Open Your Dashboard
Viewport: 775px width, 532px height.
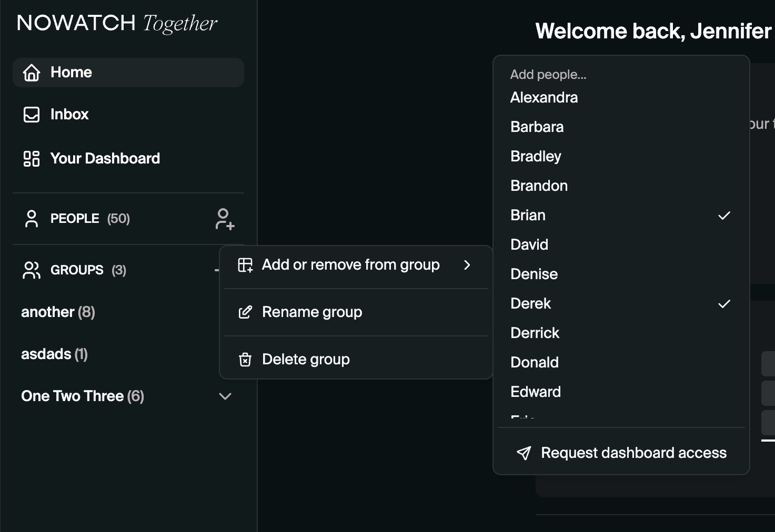(x=128, y=158)
